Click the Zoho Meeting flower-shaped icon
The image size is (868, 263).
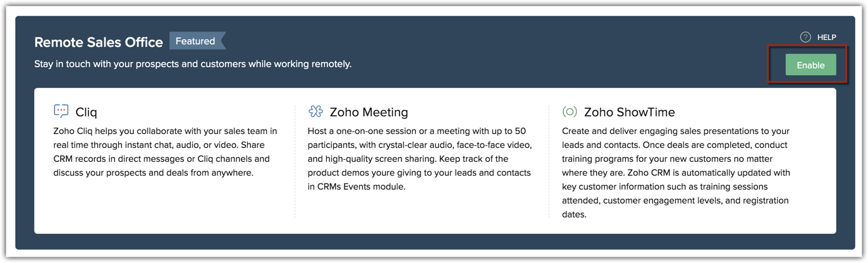[315, 111]
